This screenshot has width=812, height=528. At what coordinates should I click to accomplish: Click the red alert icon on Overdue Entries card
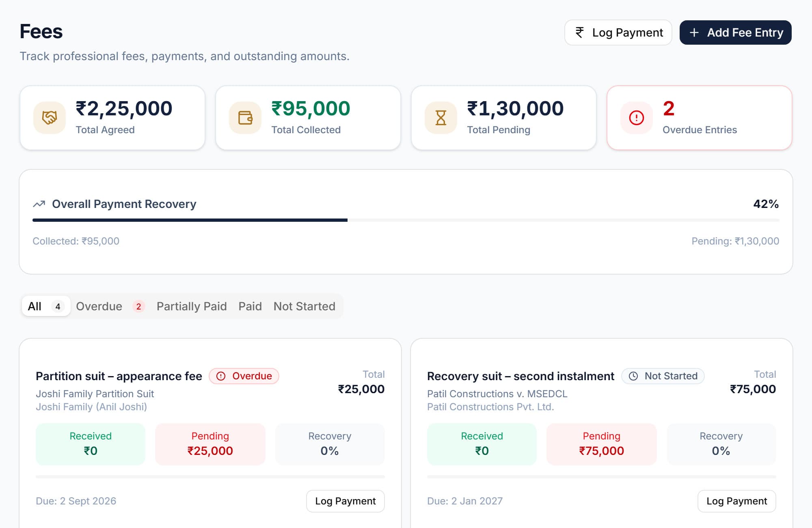coord(637,118)
